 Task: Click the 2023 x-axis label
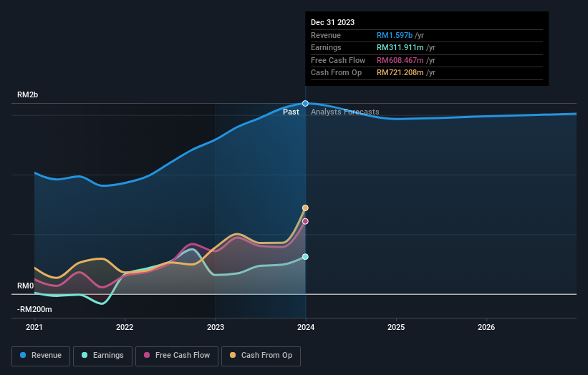coord(216,327)
